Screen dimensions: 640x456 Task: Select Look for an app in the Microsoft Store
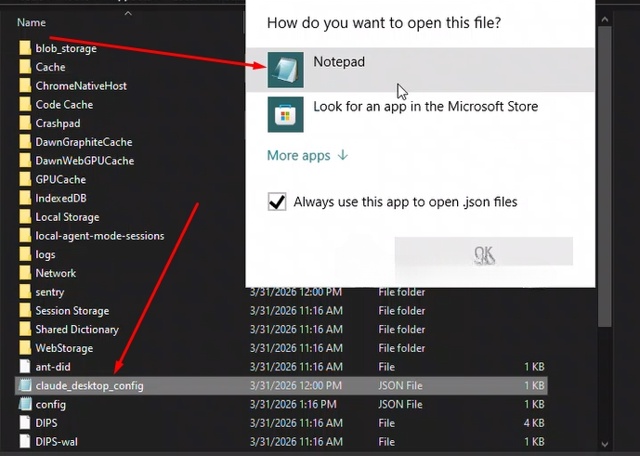coord(426,107)
